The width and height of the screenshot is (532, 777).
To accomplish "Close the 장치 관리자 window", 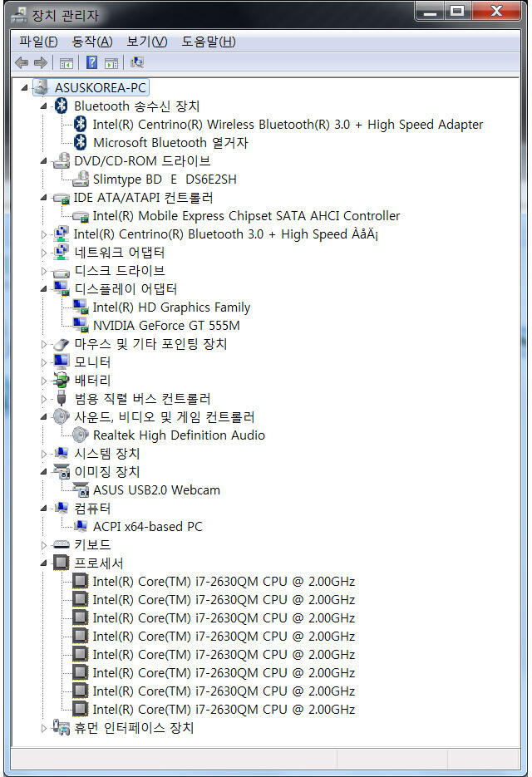I will [496, 11].
